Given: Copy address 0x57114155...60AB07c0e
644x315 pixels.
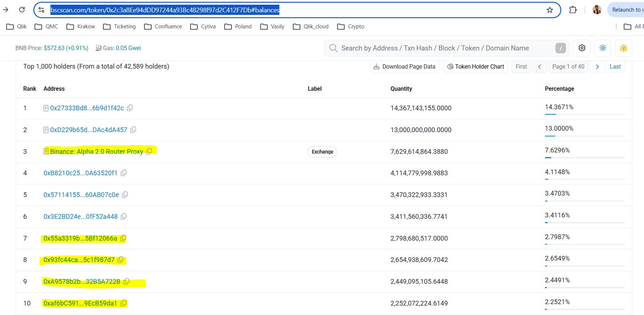Looking at the screenshot, I should [x=125, y=195].
